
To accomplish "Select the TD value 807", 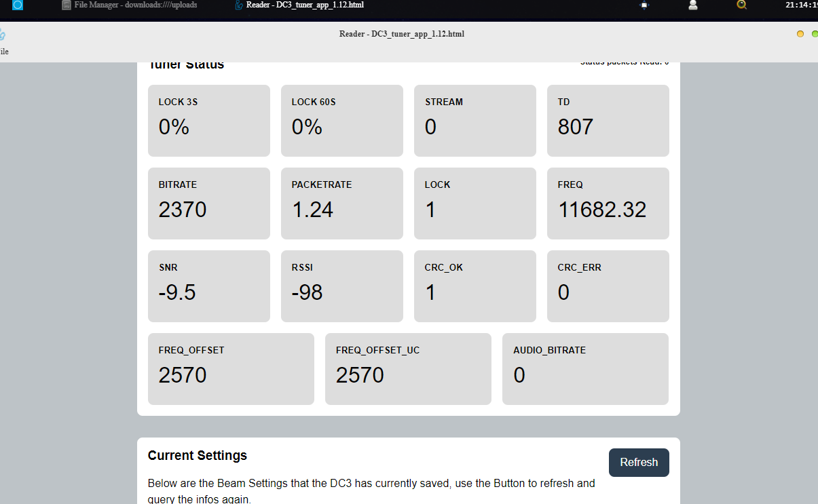I will pyautogui.click(x=576, y=127).
